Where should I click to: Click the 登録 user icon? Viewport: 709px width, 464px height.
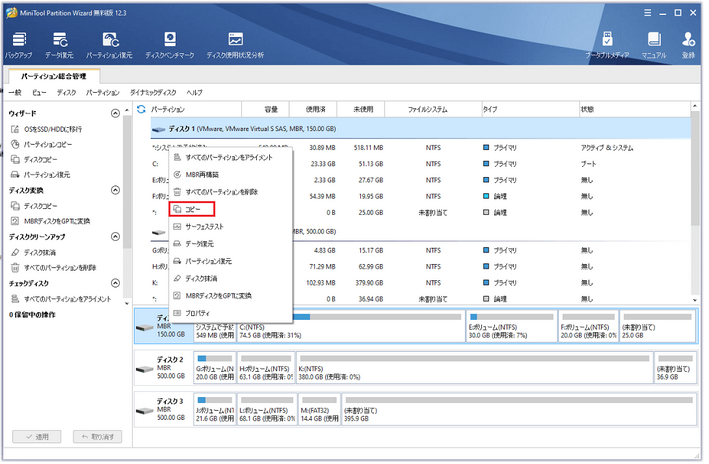tap(689, 45)
